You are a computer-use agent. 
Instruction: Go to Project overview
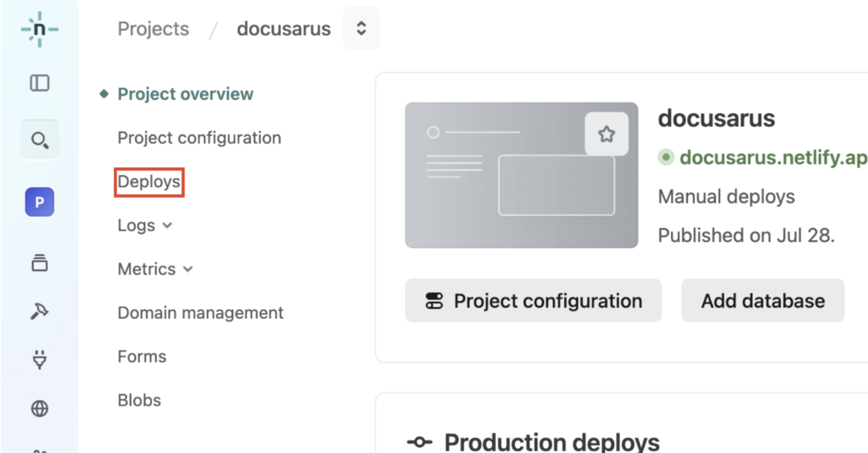(185, 94)
